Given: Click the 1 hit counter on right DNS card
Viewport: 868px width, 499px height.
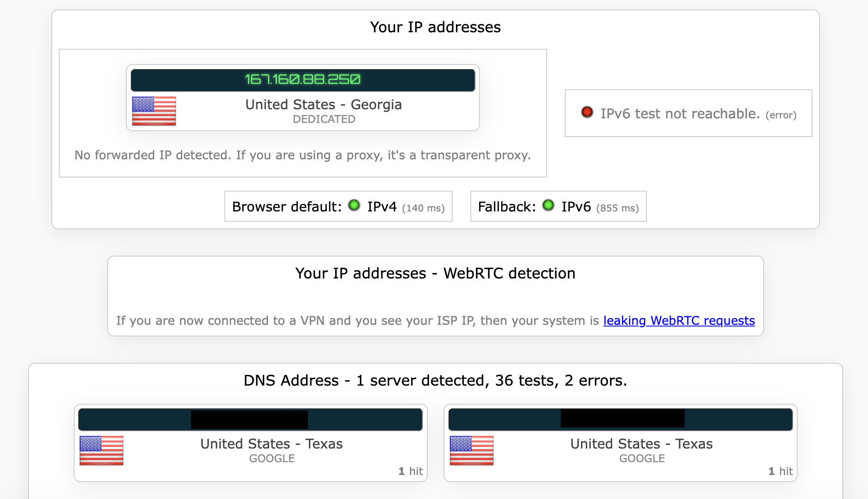Looking at the screenshot, I should click(x=780, y=471).
